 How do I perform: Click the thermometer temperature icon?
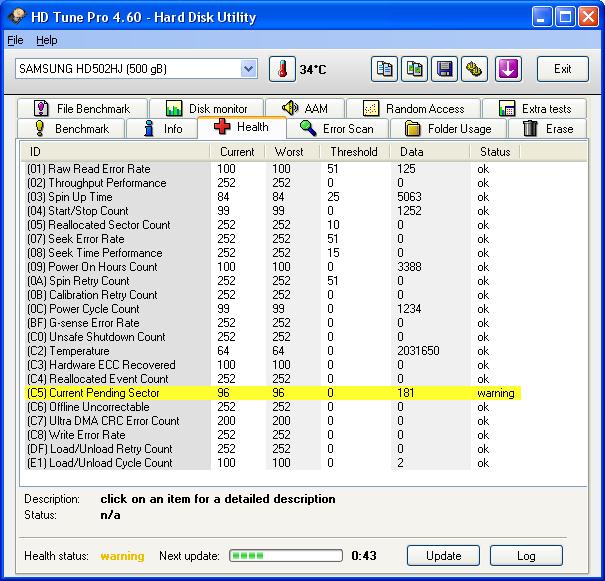282,69
